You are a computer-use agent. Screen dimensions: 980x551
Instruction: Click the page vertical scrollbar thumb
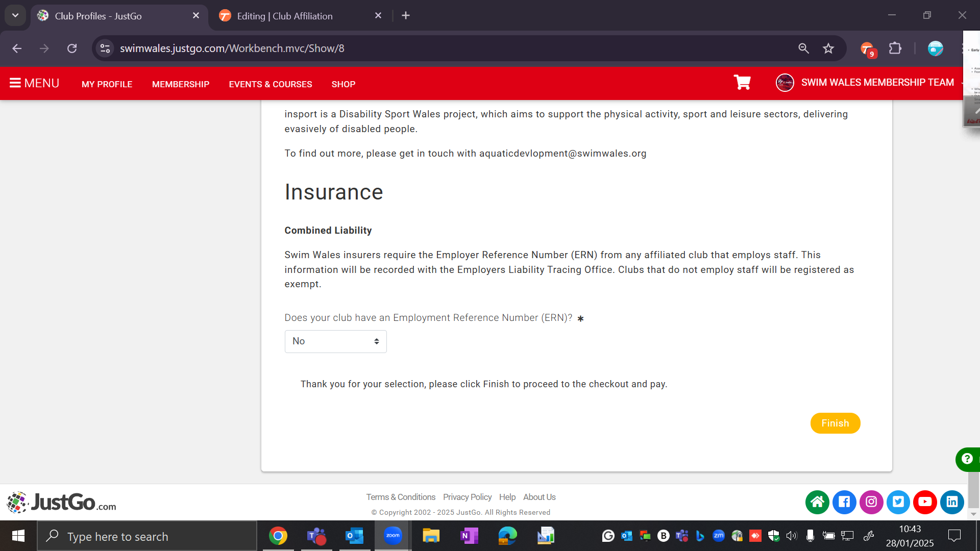(973, 491)
